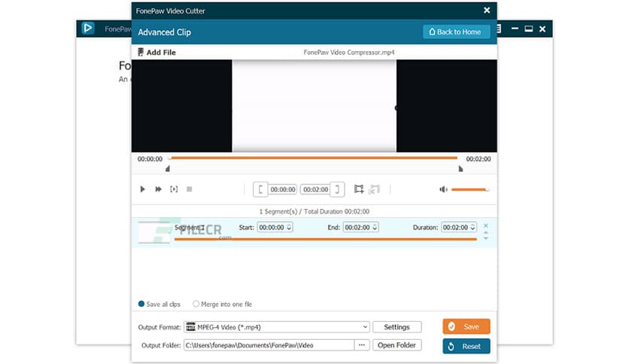The width and height of the screenshot is (629, 364).
Task: Click the right trim handle marker
Action: (x=460, y=168)
